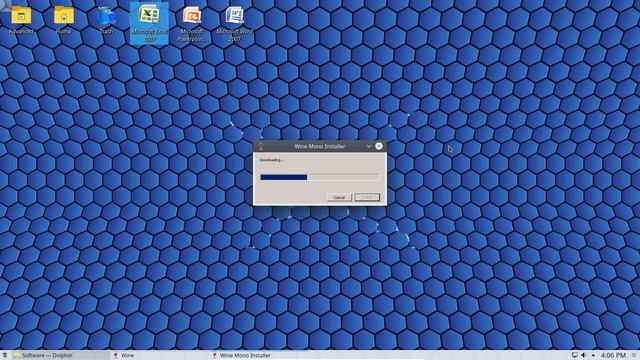This screenshot has width=640, height=360.
Task: Click the greyed-out Install button
Action: [367, 198]
